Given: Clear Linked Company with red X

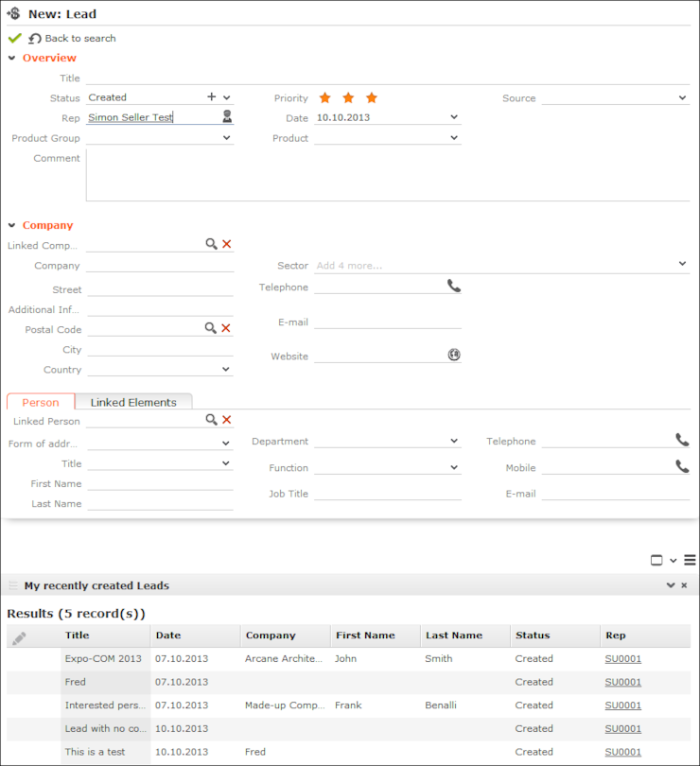Looking at the screenshot, I should 227,244.
